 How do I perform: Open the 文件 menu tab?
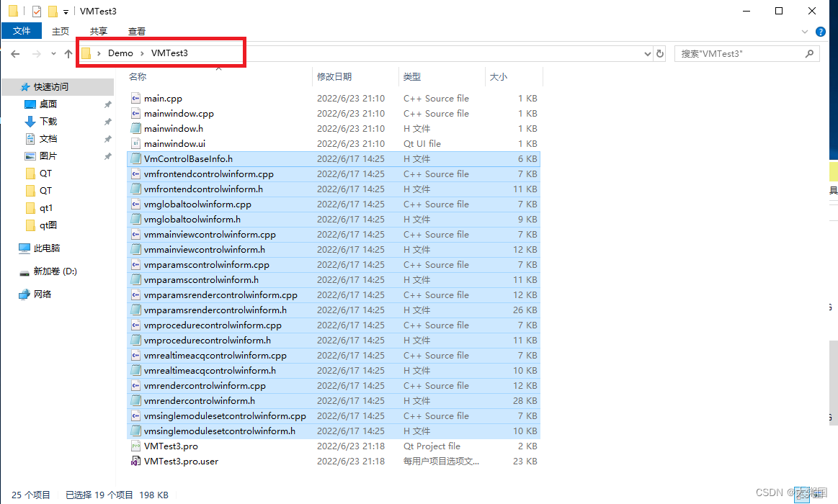click(x=22, y=31)
